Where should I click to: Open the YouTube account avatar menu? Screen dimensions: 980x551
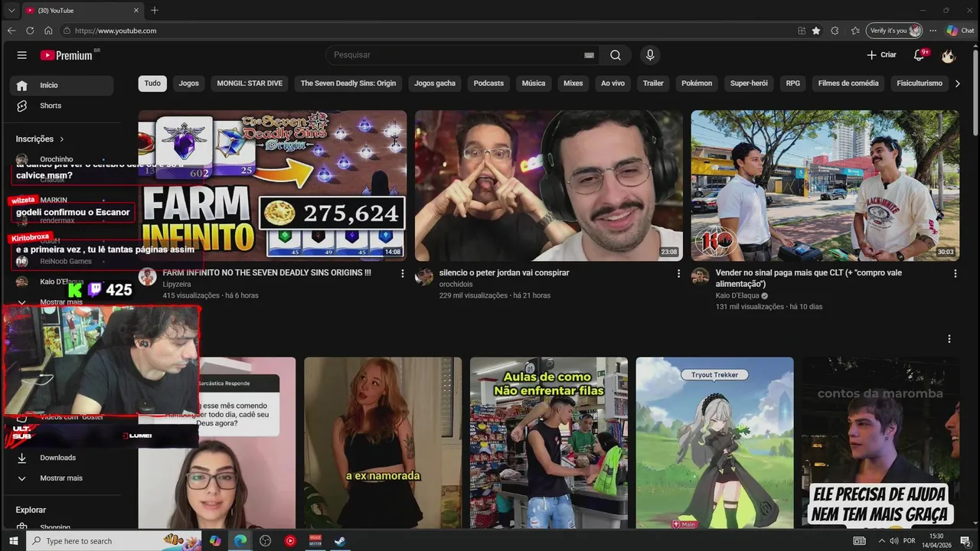pos(949,55)
